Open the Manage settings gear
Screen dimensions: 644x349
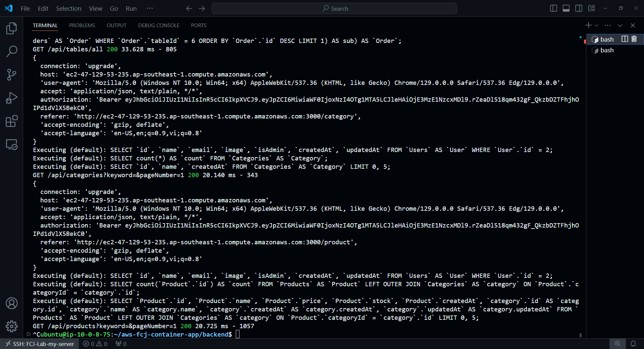(x=11, y=326)
